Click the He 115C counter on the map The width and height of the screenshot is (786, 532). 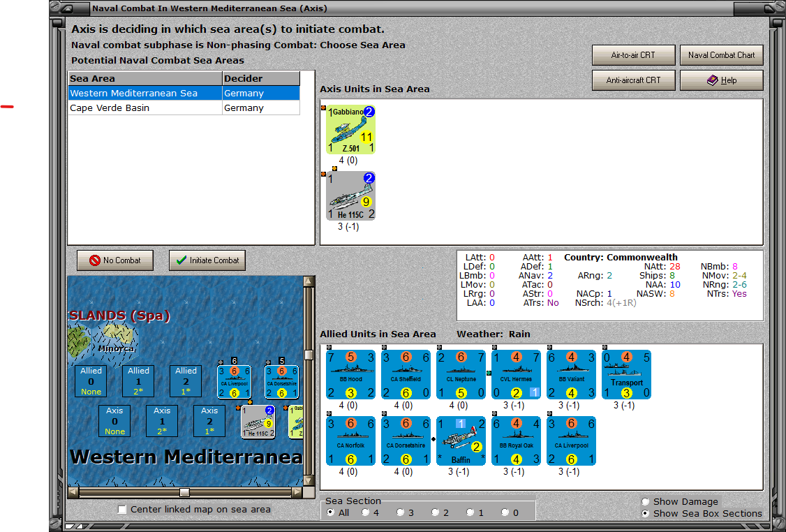pyautogui.click(x=258, y=422)
